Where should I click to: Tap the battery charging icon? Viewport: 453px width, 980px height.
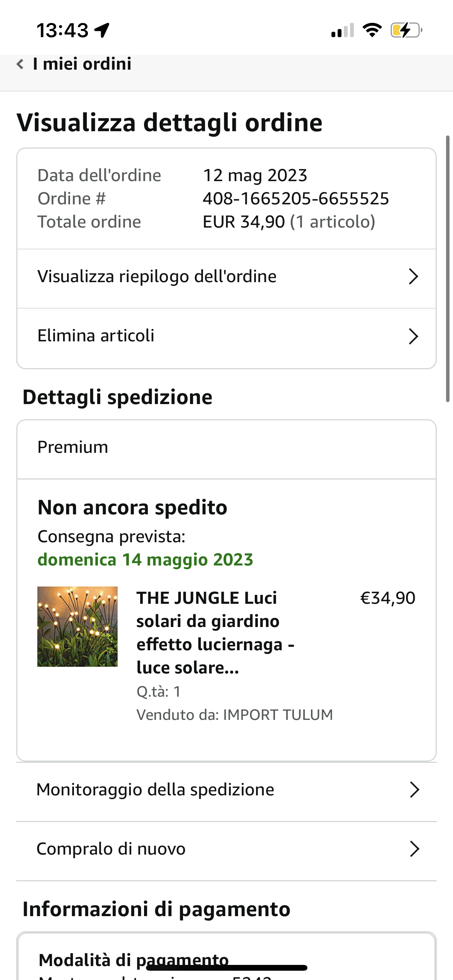pos(406,30)
